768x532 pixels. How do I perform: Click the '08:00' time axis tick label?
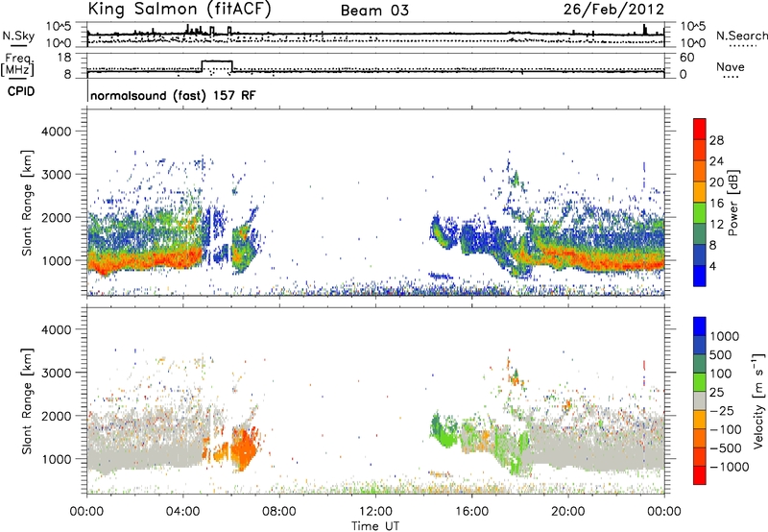point(279,512)
